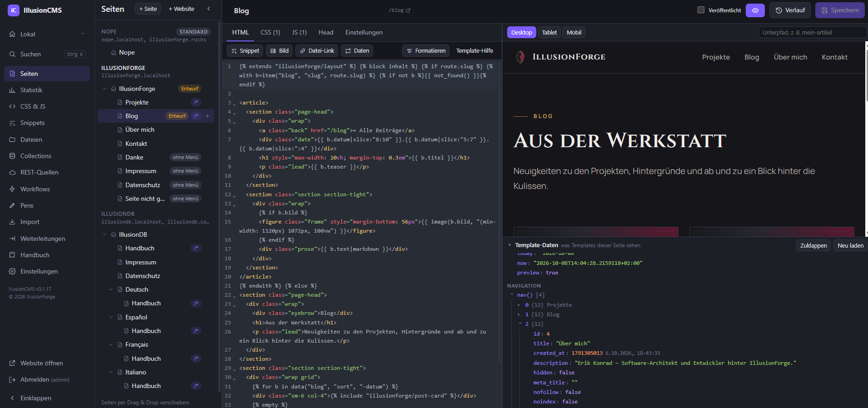Insert a Datei-Link via toolbar
This screenshot has width=868, height=408.
[x=317, y=50]
